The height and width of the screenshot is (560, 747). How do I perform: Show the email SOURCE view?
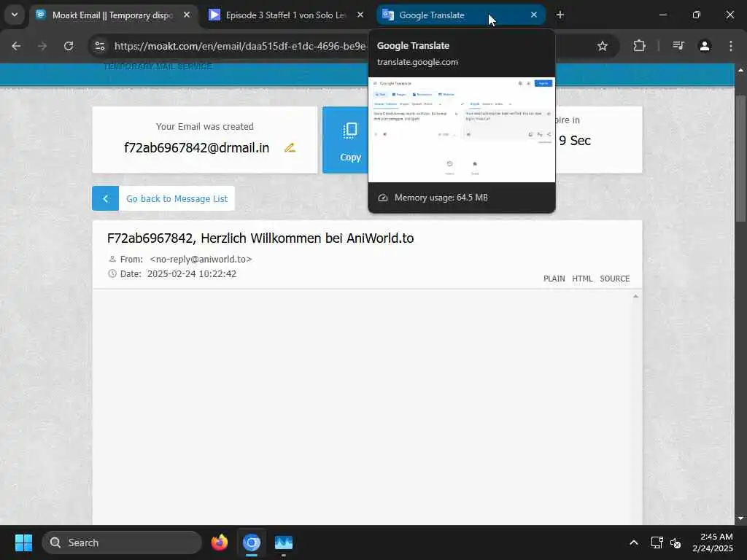coord(614,279)
